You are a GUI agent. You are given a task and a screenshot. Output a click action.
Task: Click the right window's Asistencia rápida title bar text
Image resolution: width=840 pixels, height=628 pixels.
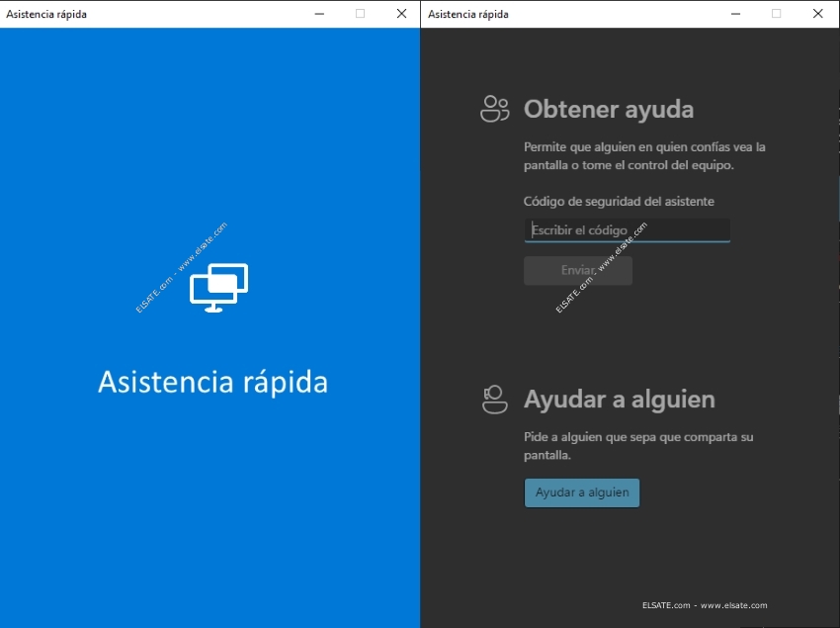coord(468,15)
